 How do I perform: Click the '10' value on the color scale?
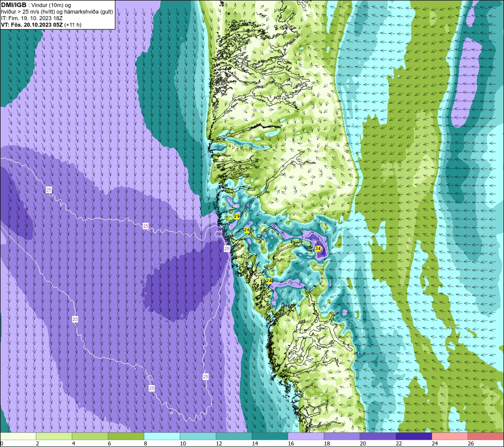183,443
